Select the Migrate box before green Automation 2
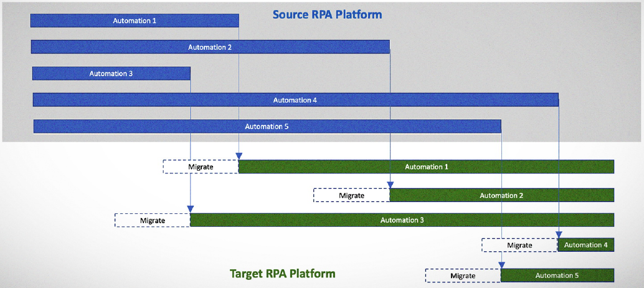 pyautogui.click(x=351, y=195)
